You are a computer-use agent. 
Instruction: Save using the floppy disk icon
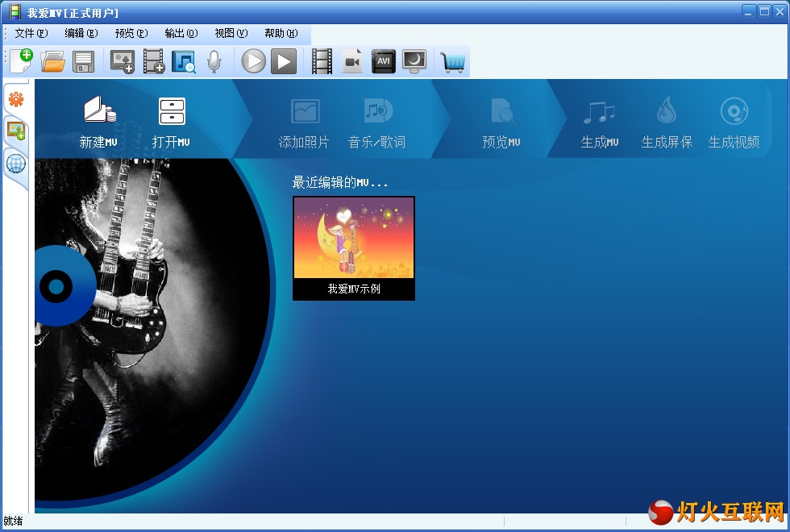[x=83, y=61]
